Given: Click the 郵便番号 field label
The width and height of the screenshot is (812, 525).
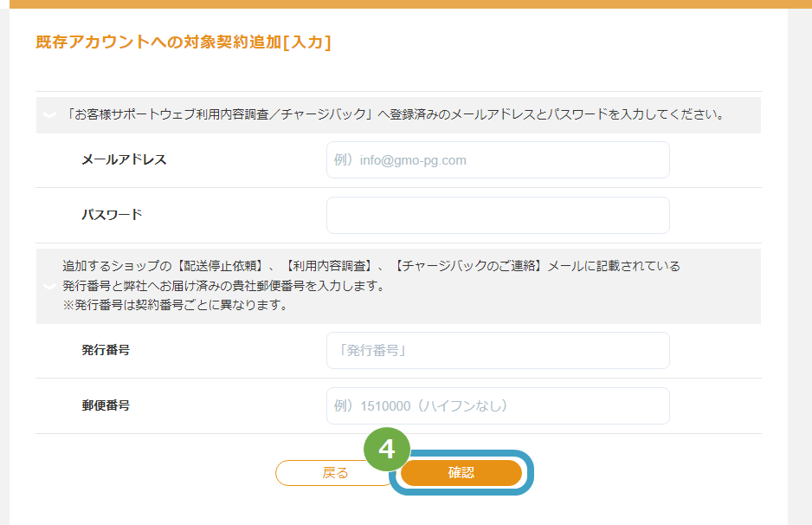Looking at the screenshot, I should [x=106, y=405].
